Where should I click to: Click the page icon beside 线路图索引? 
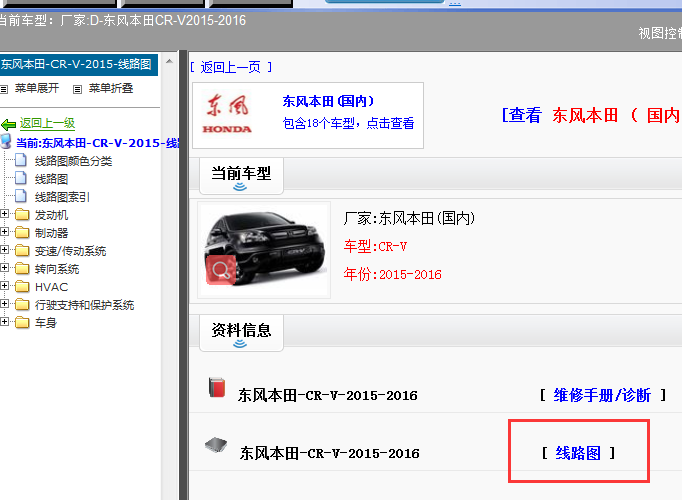(21, 196)
